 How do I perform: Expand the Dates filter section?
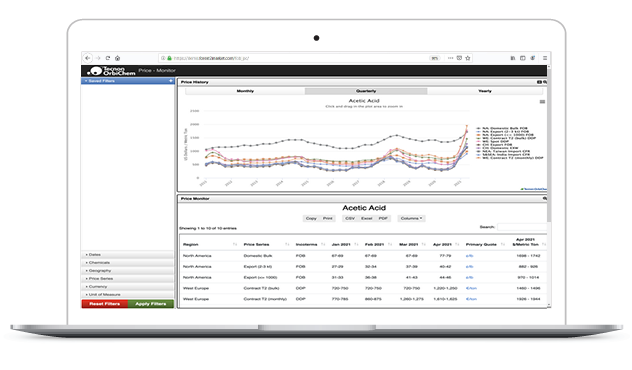pos(127,255)
